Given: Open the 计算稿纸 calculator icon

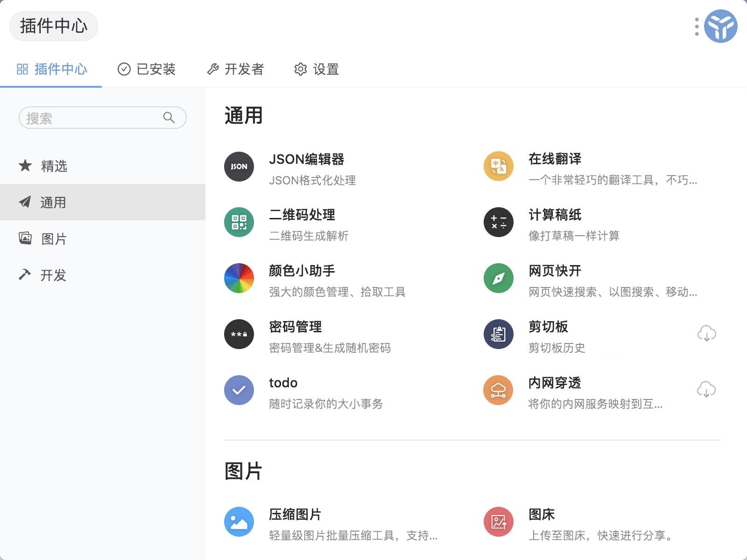Looking at the screenshot, I should coord(498,223).
